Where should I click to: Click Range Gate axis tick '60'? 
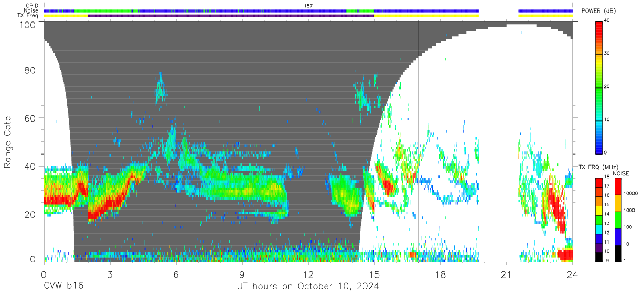click(31, 118)
